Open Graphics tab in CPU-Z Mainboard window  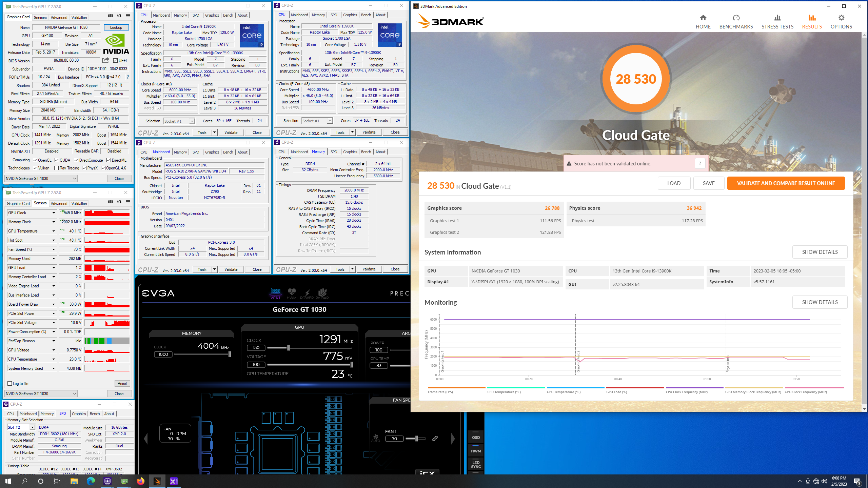212,152
